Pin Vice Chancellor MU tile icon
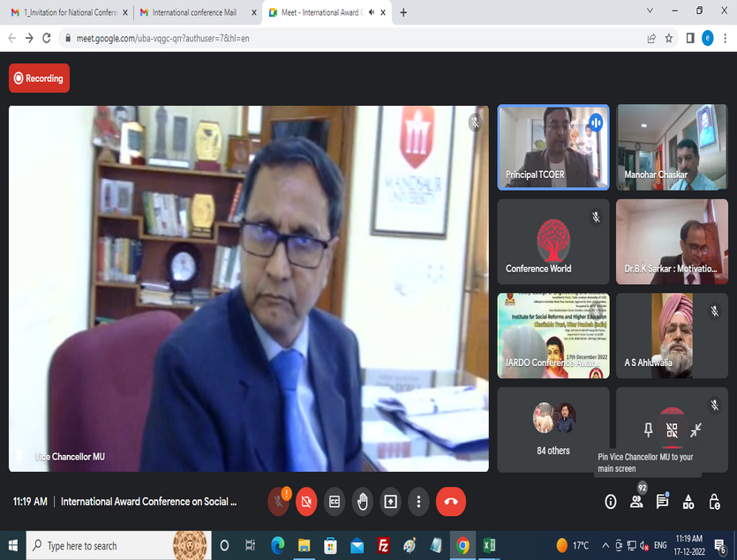Image resolution: width=737 pixels, height=560 pixels. tap(648, 429)
